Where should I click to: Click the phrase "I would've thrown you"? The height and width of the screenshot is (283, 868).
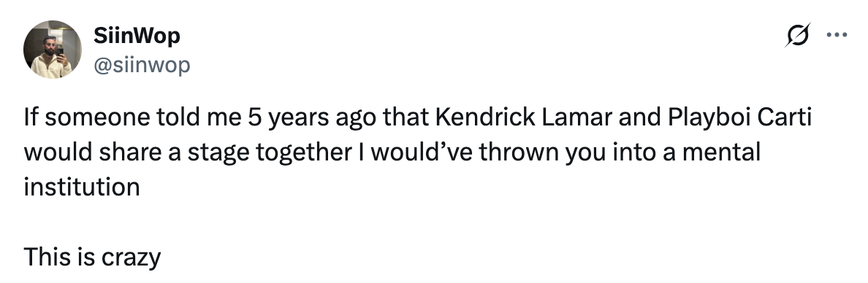pos(481,153)
